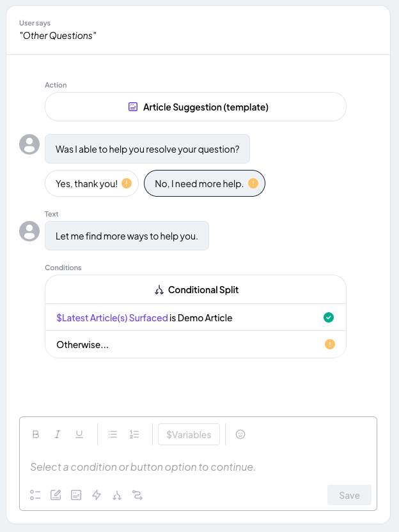Click the Save button

coord(349,495)
